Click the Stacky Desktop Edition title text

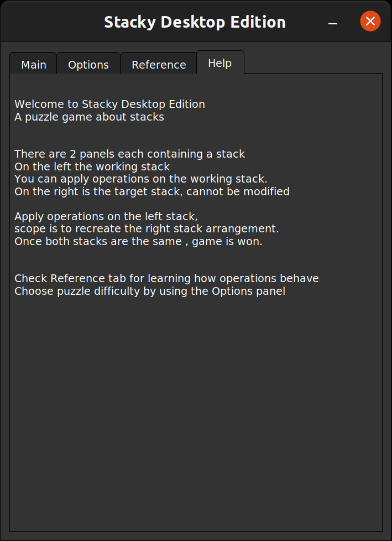pos(195,22)
